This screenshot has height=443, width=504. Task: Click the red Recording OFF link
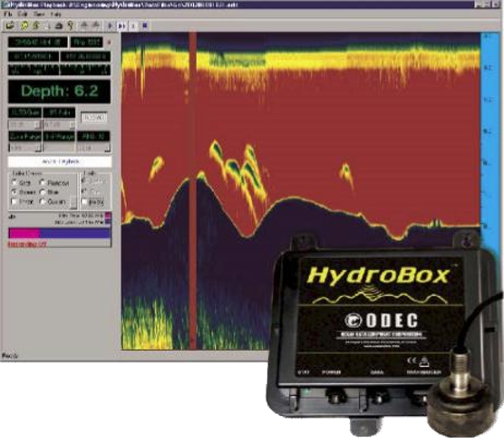click(x=27, y=245)
